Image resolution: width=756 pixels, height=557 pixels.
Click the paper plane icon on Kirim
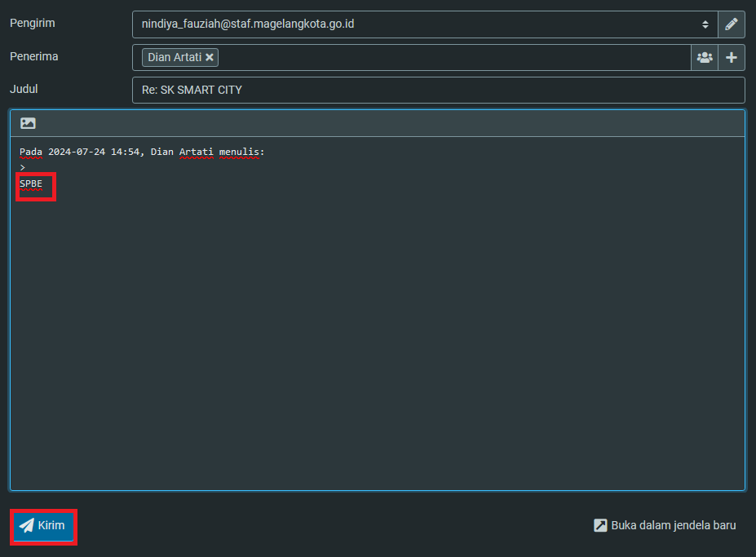[25, 525]
